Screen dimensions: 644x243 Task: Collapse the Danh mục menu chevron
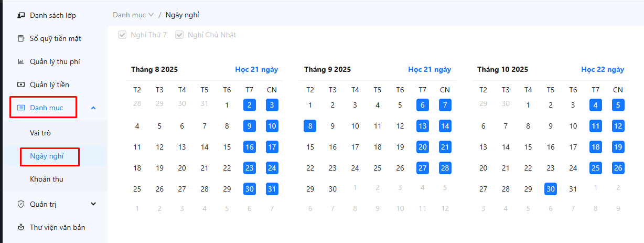pos(93,108)
